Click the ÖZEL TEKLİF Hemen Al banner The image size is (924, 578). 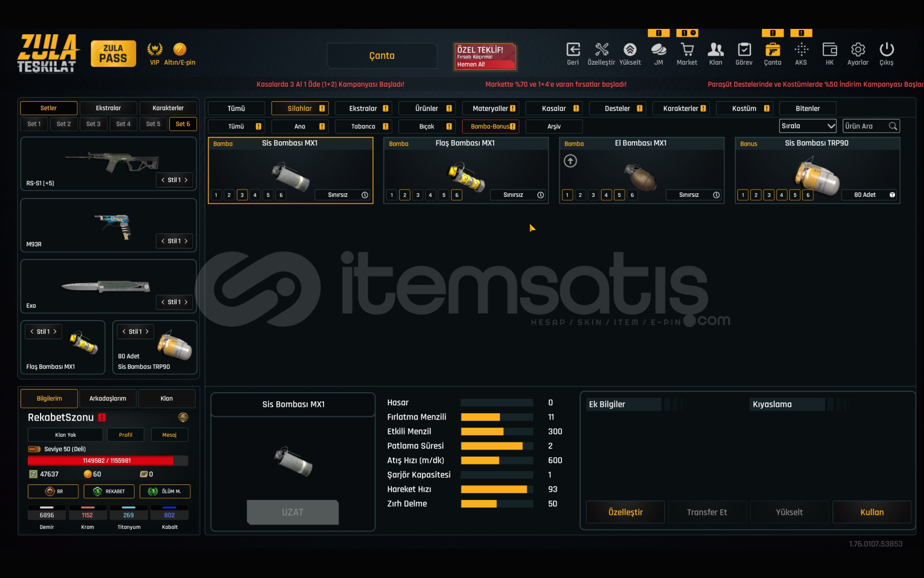click(485, 57)
